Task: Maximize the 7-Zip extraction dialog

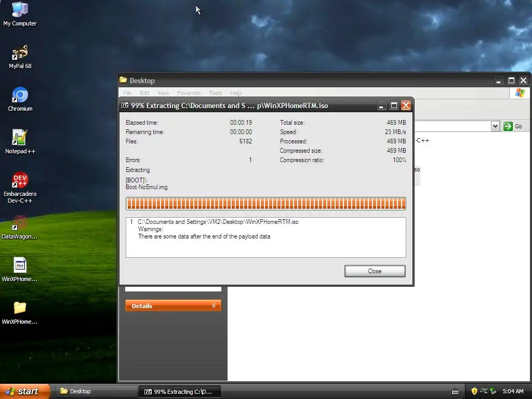Action: (x=394, y=105)
